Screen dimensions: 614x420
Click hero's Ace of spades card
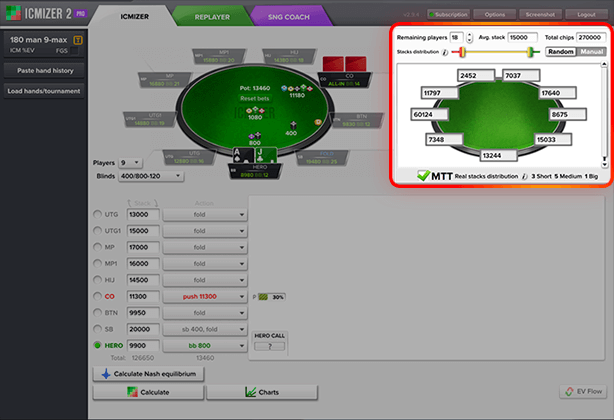(x=243, y=156)
